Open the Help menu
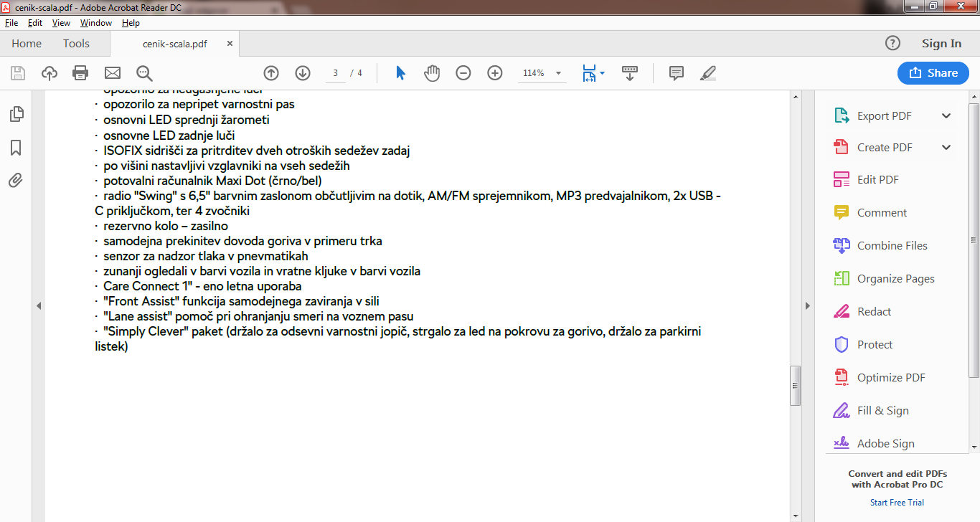The height and width of the screenshot is (522, 980). coord(131,23)
